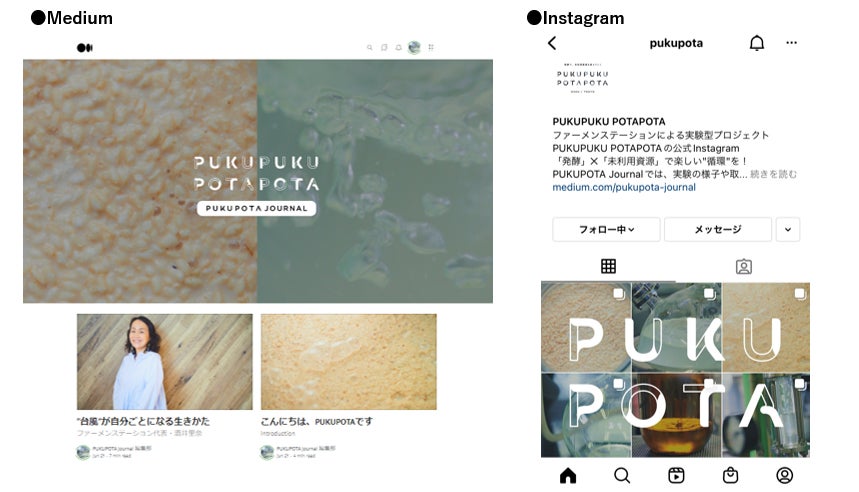Switch to the grid posts tab
This screenshot has width=859, height=492.
pyautogui.click(x=608, y=267)
